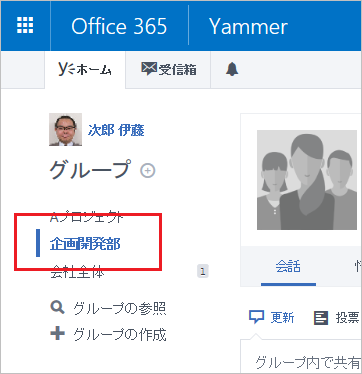Viewport: 362px width, 374px height.
Task: Click the 次郎 伊藤 profile photo
Action: 65,129
